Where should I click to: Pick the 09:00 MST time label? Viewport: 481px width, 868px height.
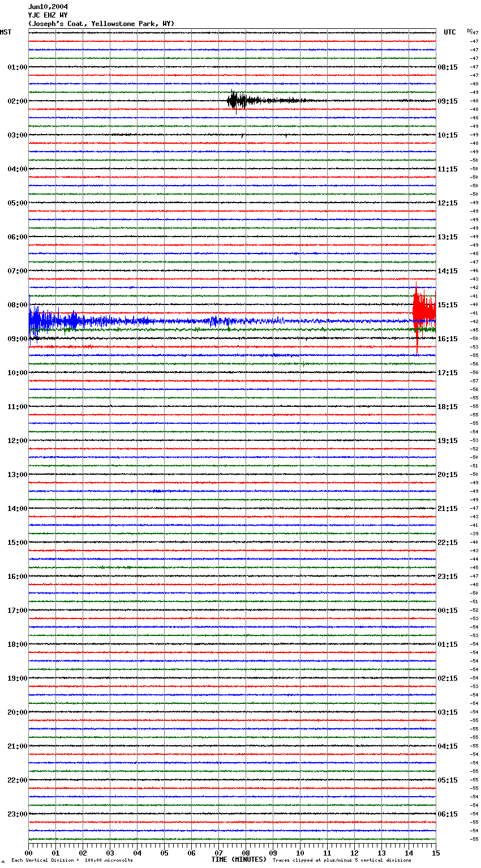18,339
